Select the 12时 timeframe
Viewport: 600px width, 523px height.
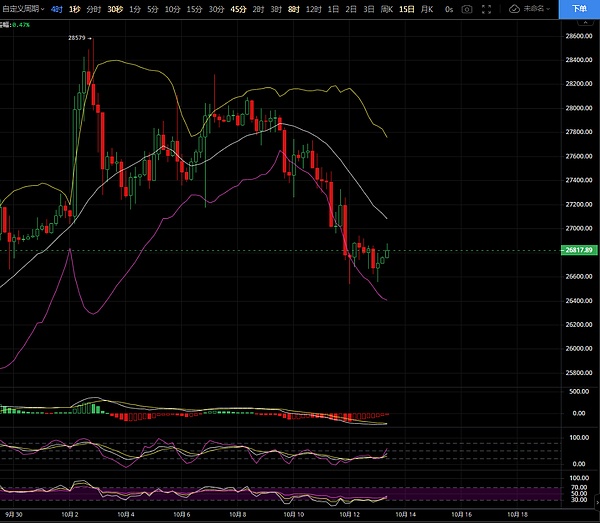click(313, 8)
